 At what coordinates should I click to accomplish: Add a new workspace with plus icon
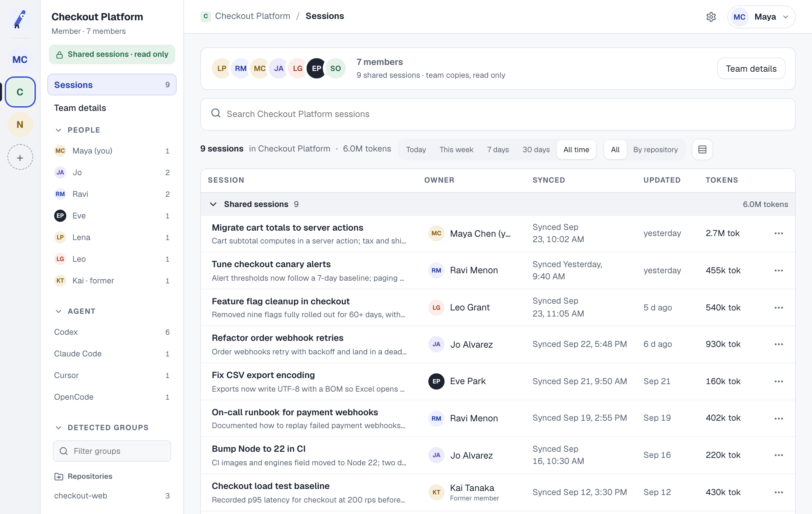tap(20, 158)
